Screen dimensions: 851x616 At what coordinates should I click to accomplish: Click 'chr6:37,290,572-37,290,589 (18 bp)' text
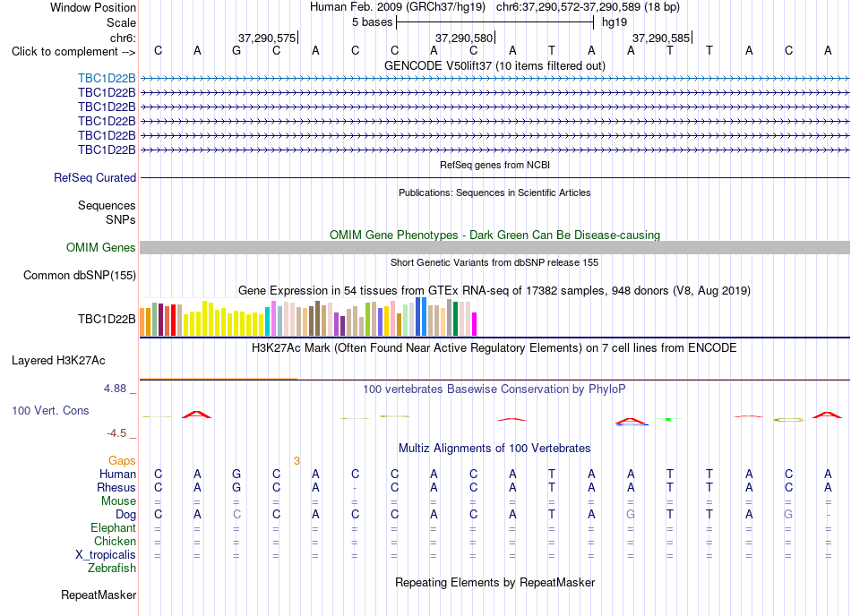point(588,7)
